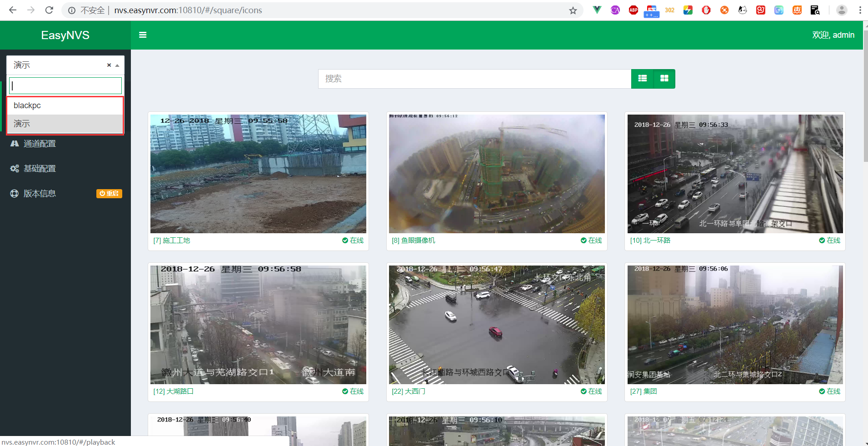The width and height of the screenshot is (868, 446).
Task: Open the Chrome profile avatar icon
Action: click(842, 10)
